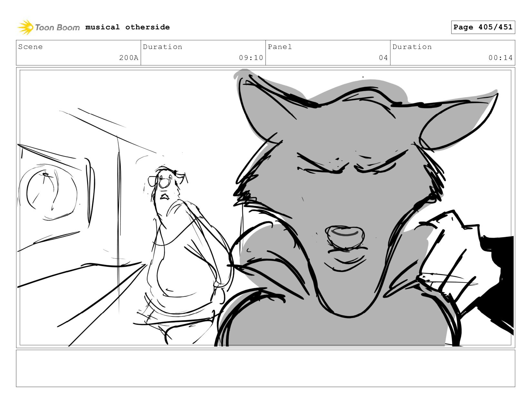Viewport: 532px width, 411px height.
Task: Click the panel duration value '00:14'
Action: click(x=500, y=58)
